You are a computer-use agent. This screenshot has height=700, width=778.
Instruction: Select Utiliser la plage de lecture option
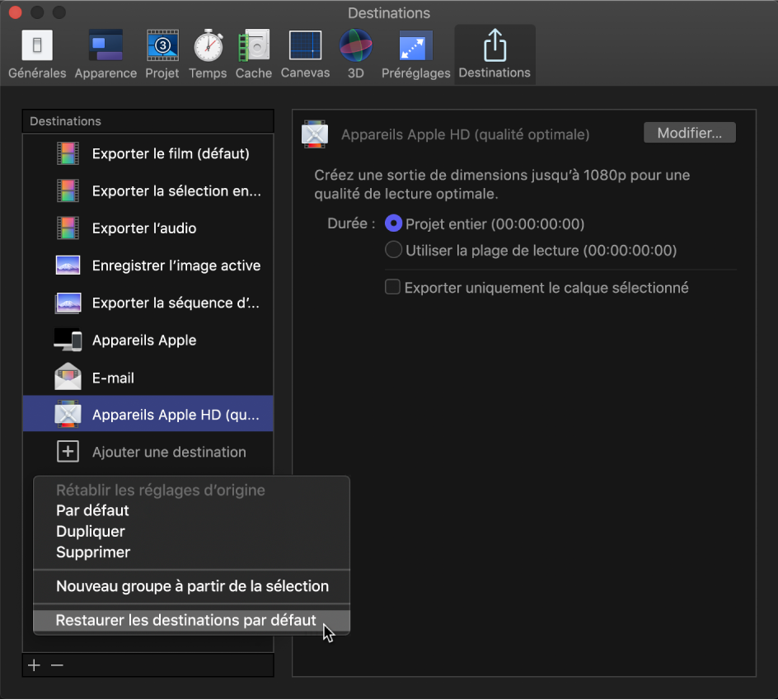[394, 250]
